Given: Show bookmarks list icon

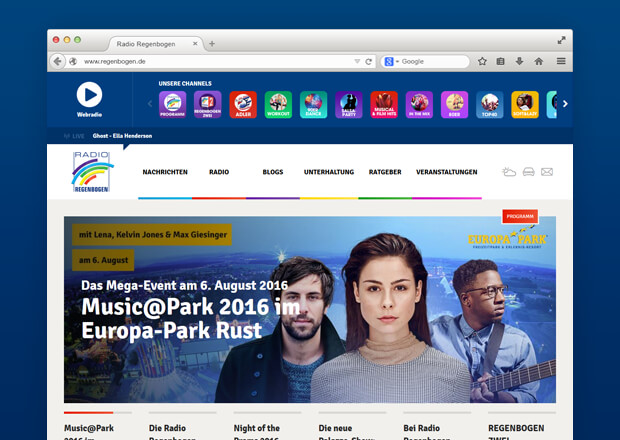Looking at the screenshot, I should coord(501,61).
